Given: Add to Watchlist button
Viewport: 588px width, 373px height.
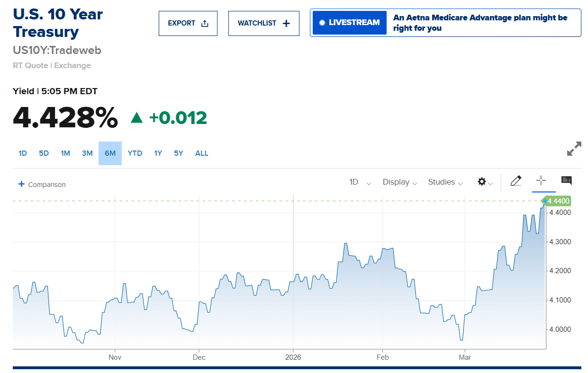Looking at the screenshot, I should coord(263,23).
